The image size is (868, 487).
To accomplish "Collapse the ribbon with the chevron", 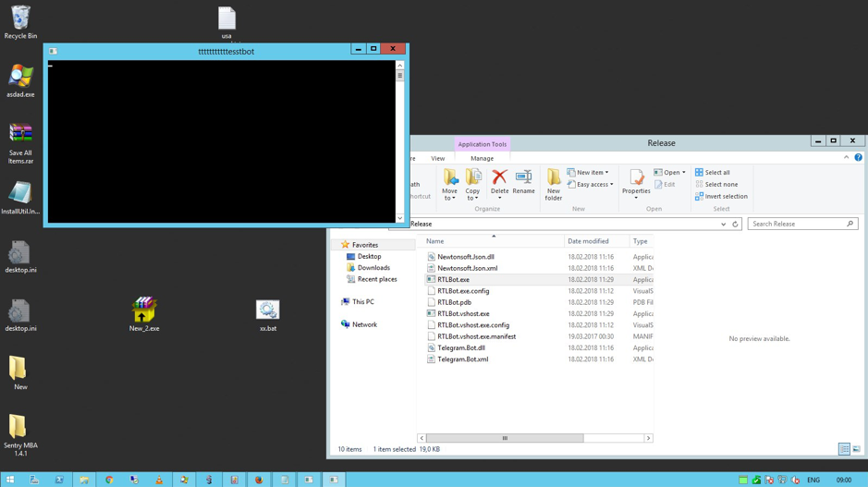I will [846, 158].
